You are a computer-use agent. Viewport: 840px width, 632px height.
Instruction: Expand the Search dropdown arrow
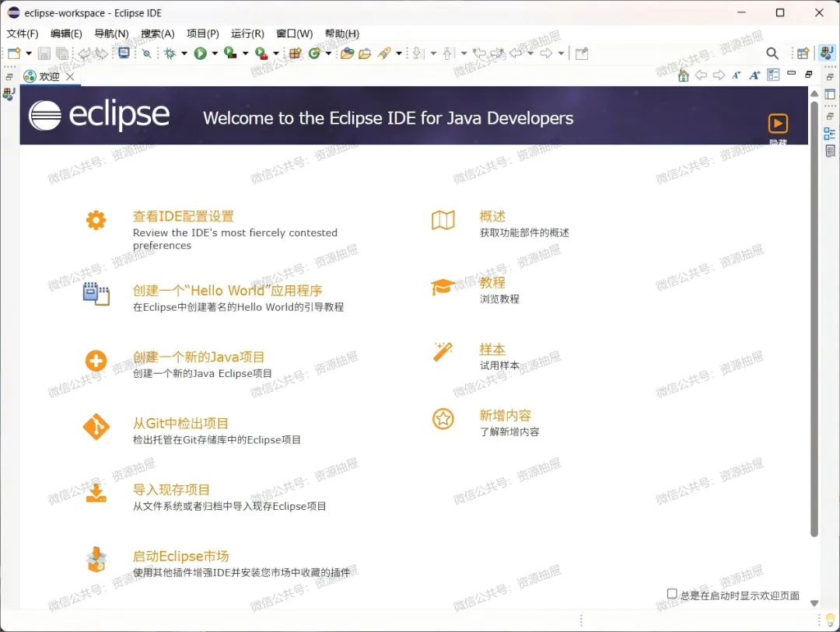[398, 53]
